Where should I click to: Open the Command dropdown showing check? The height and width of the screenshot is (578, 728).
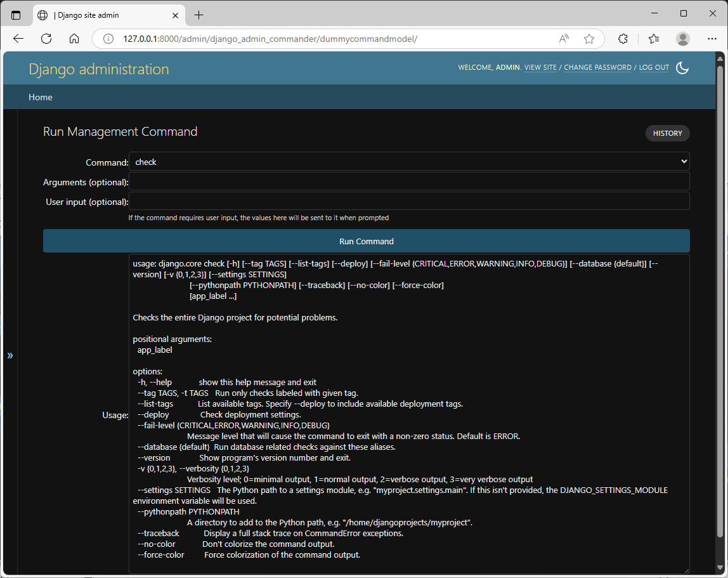point(409,162)
